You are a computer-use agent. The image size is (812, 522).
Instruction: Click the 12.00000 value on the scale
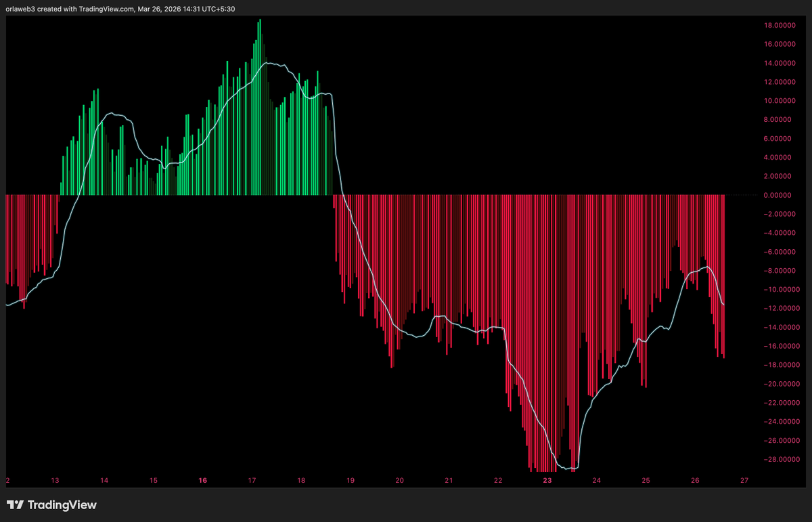[778, 82]
